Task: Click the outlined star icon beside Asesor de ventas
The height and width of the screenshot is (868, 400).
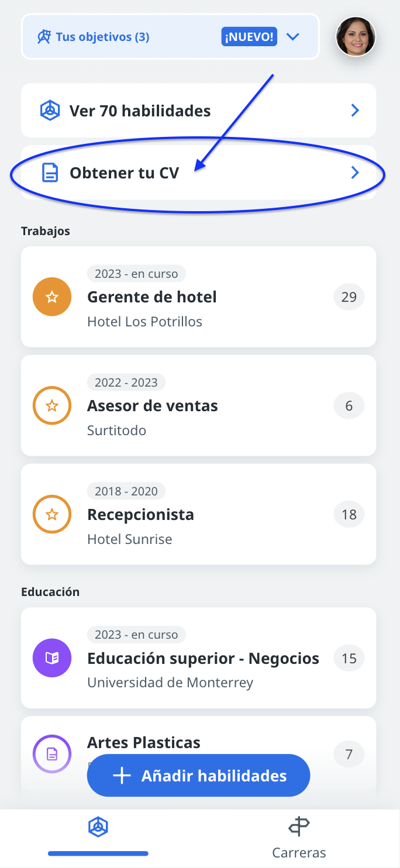Action: tap(52, 405)
